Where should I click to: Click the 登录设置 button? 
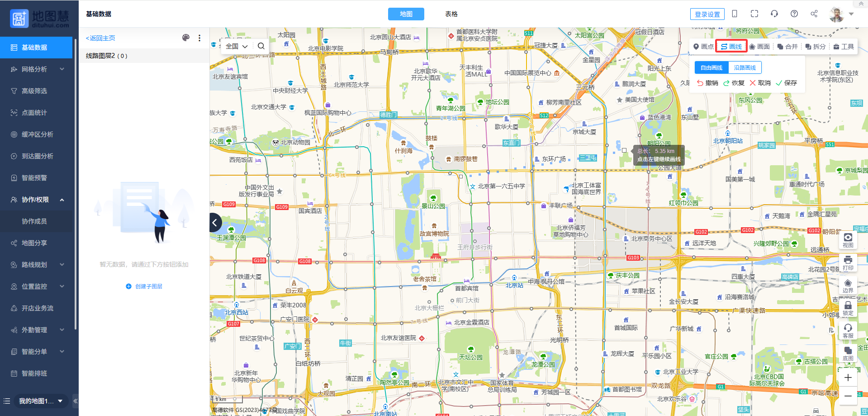707,14
